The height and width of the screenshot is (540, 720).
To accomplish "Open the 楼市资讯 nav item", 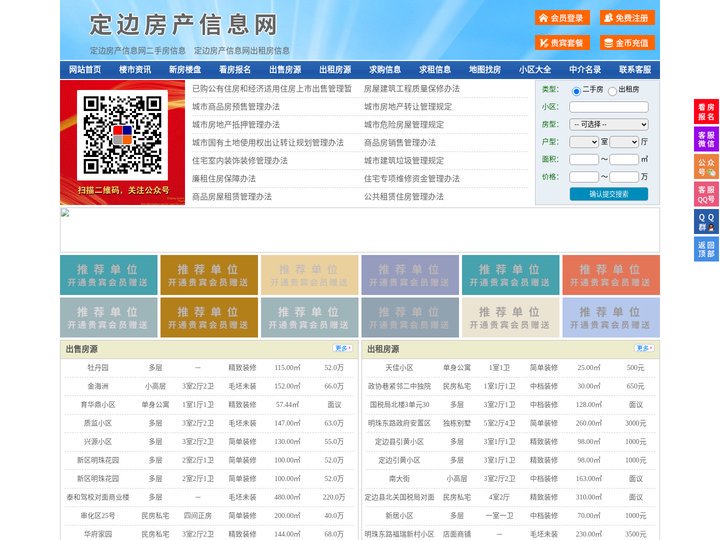I will point(135,70).
